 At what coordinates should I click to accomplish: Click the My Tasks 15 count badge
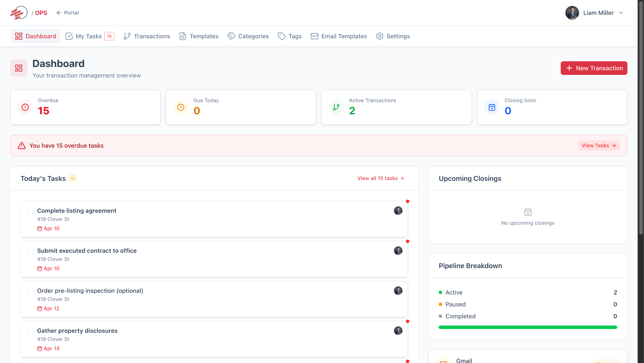click(x=109, y=36)
